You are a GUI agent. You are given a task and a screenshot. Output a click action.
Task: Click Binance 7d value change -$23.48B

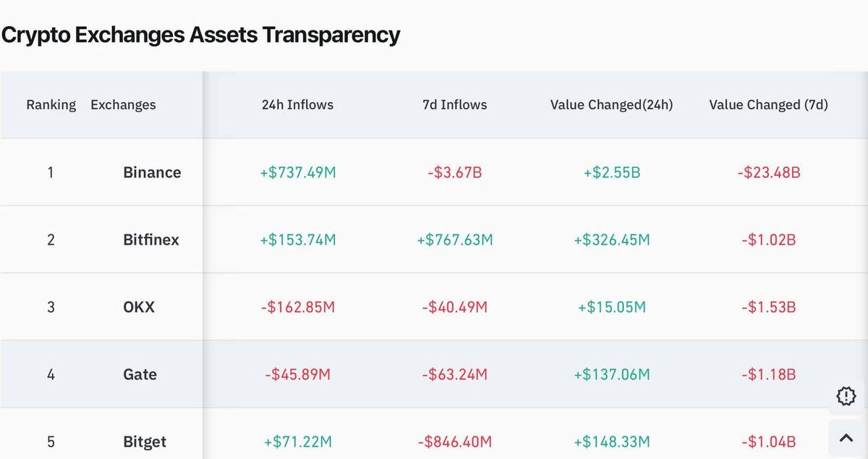click(769, 172)
